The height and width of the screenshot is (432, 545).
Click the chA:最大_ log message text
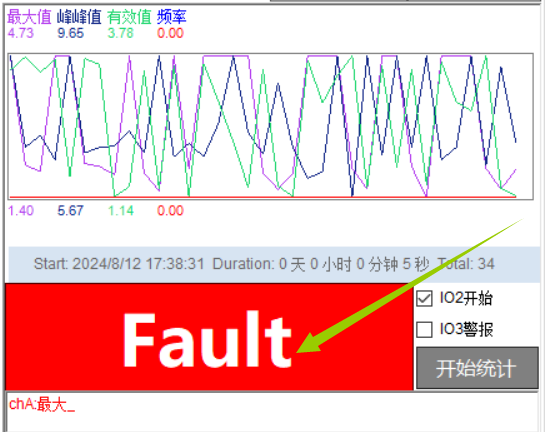click(42, 405)
